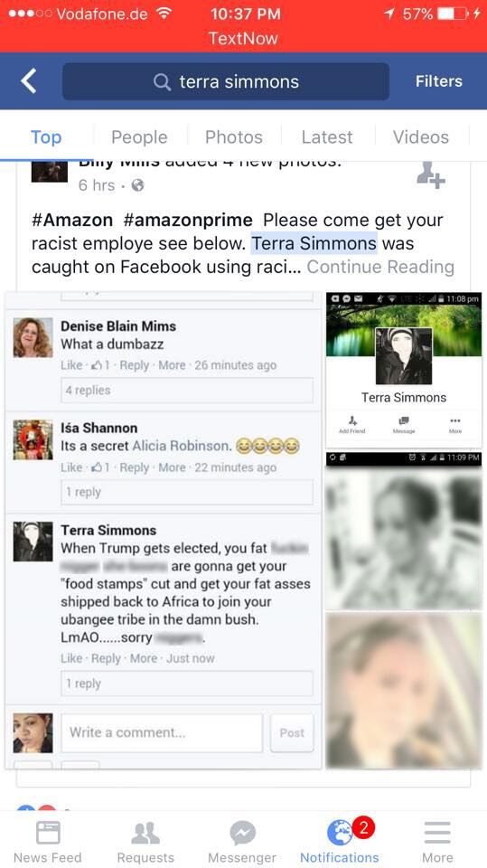
Task: Open the Videos tab
Action: click(421, 137)
